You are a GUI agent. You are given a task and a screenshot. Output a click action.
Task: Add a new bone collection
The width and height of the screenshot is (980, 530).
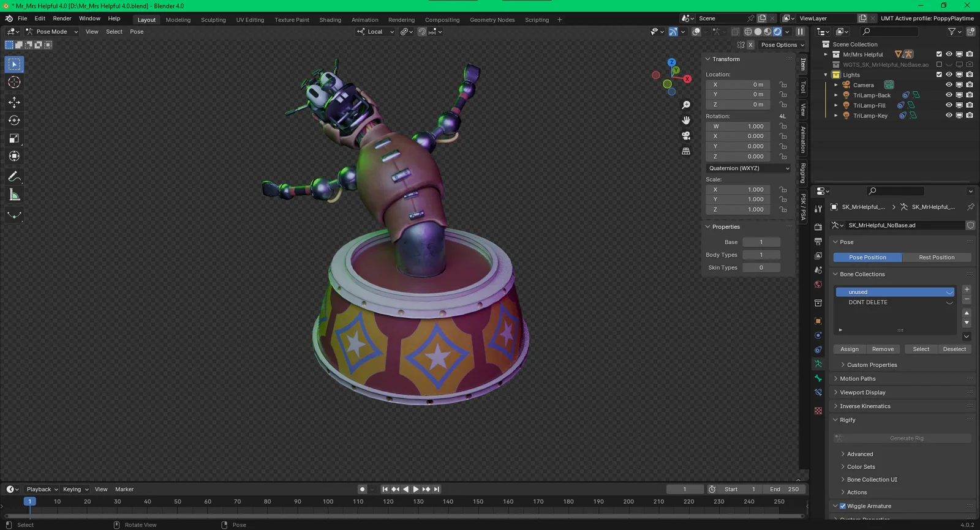967,289
